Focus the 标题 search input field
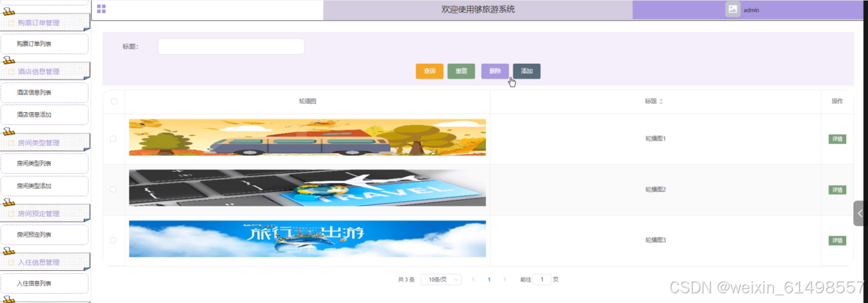The width and height of the screenshot is (868, 303). 231,47
